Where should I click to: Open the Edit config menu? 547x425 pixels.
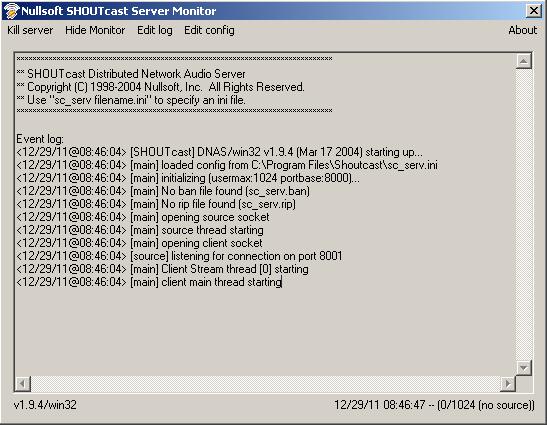coord(209,30)
